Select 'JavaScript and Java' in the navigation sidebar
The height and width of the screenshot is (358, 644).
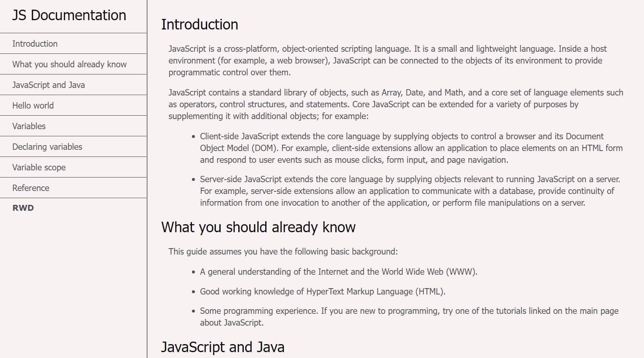point(48,85)
